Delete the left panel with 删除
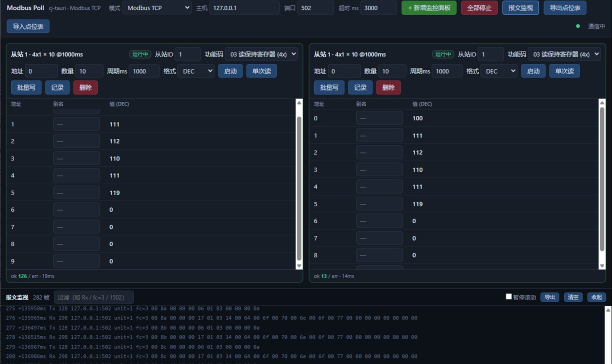The height and width of the screenshot is (364, 612). [x=85, y=88]
